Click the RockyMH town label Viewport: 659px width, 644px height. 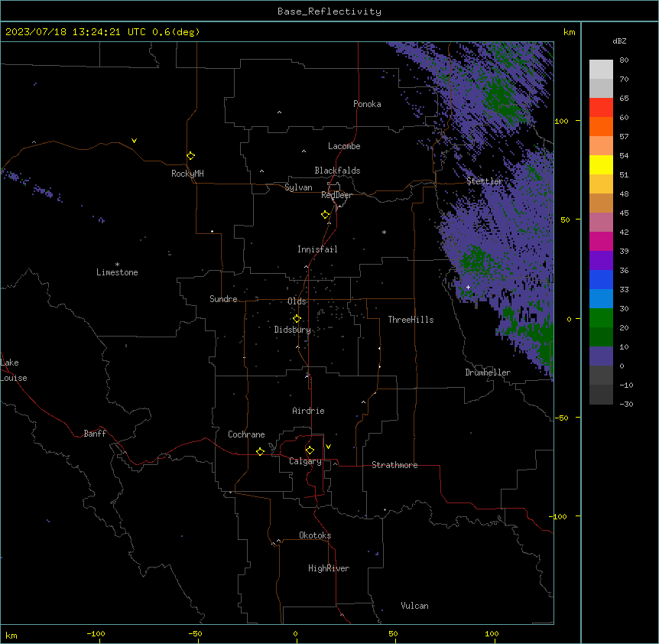[187, 174]
